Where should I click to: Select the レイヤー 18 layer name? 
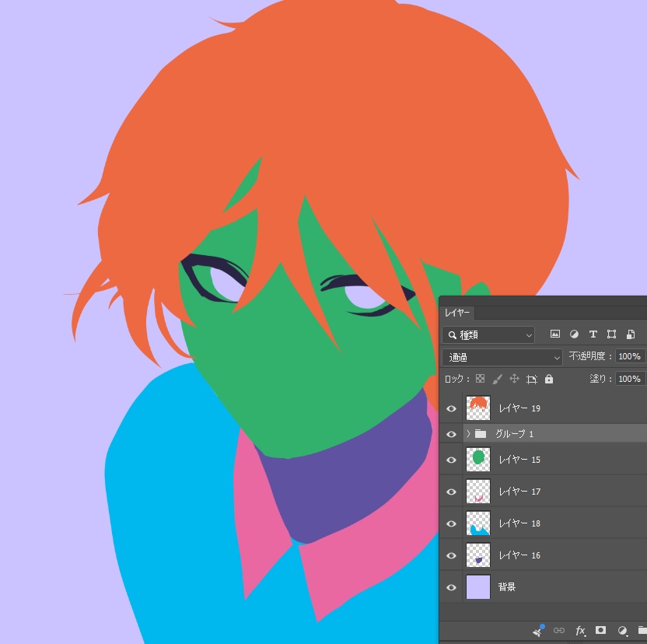click(519, 523)
